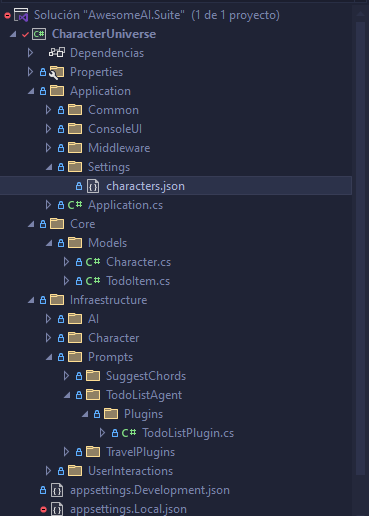Click the TodoListAgent folder icon
The height and width of the screenshot is (516, 369).
93,395
